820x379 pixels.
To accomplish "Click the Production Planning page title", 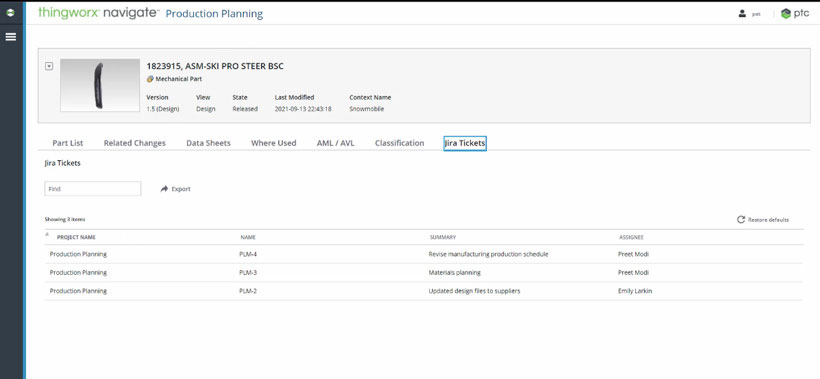I will pos(214,14).
